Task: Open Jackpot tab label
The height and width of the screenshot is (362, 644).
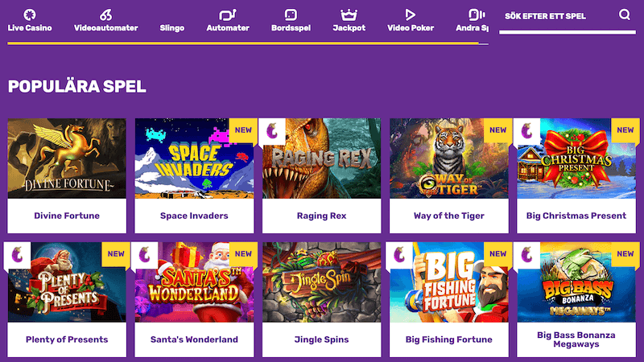Action: click(349, 28)
